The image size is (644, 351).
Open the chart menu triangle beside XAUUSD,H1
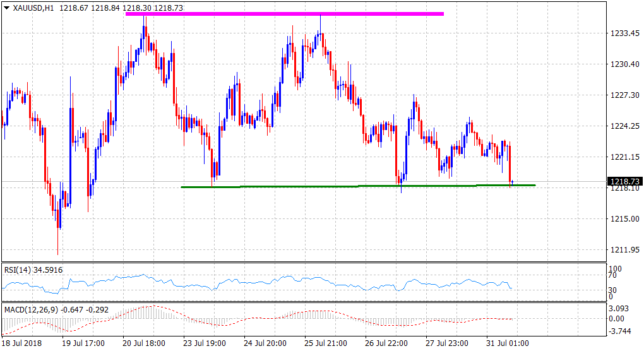6,8
